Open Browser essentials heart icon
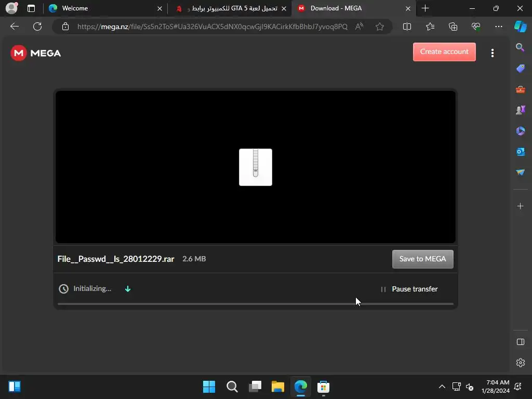The height and width of the screenshot is (399, 532). click(x=476, y=26)
